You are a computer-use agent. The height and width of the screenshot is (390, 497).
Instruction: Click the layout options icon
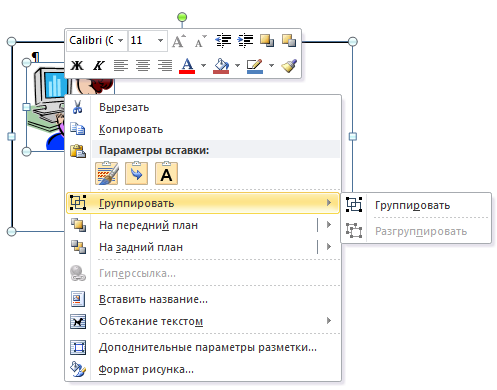(x=78, y=347)
